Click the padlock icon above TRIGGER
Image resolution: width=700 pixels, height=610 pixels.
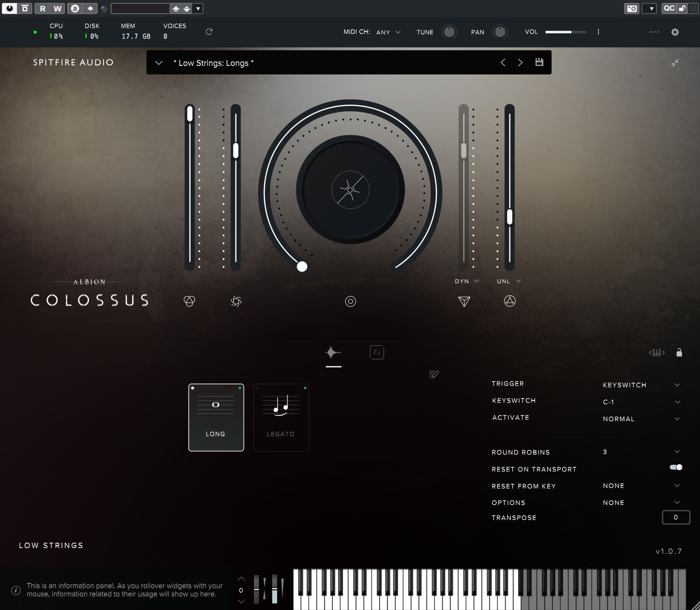(679, 352)
